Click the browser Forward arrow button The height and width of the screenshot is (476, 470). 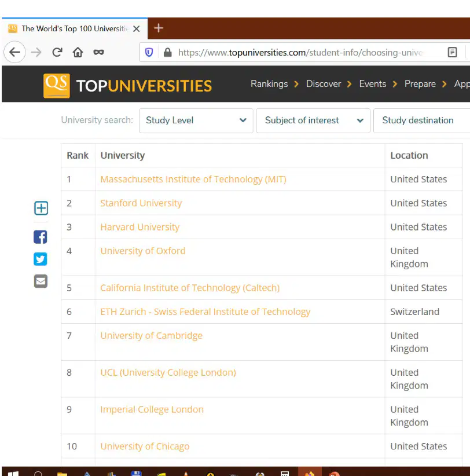(x=36, y=52)
